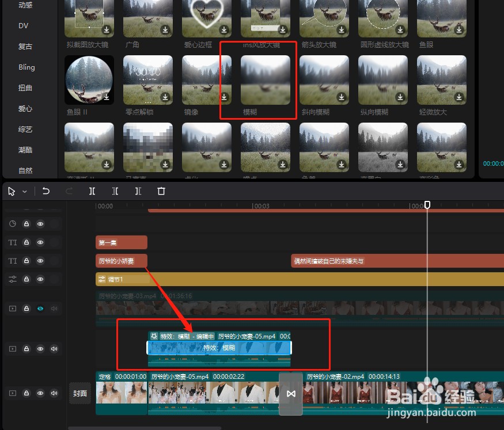Open the 复古 effects category
The height and width of the screenshot is (430, 504).
(25, 46)
